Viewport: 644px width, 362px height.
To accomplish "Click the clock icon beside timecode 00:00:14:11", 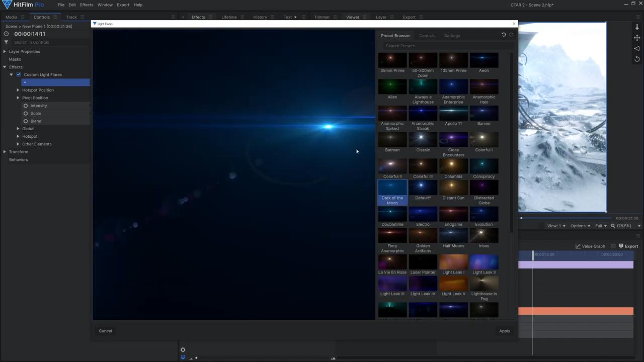I will tap(6, 34).
